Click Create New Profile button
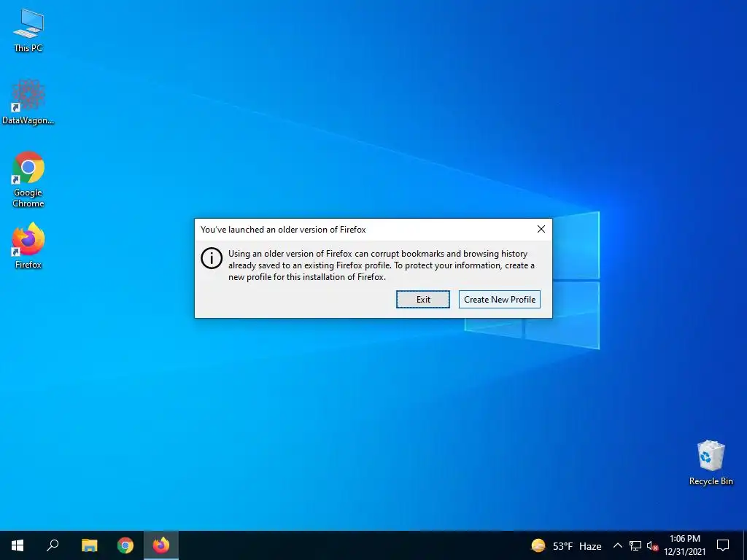This screenshot has height=560, width=747. (x=499, y=299)
